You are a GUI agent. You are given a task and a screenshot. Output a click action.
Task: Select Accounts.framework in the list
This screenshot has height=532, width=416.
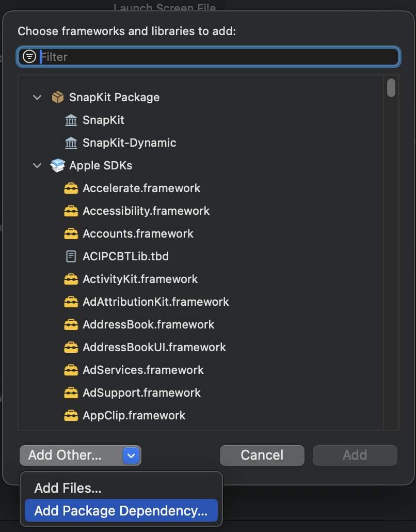click(138, 234)
